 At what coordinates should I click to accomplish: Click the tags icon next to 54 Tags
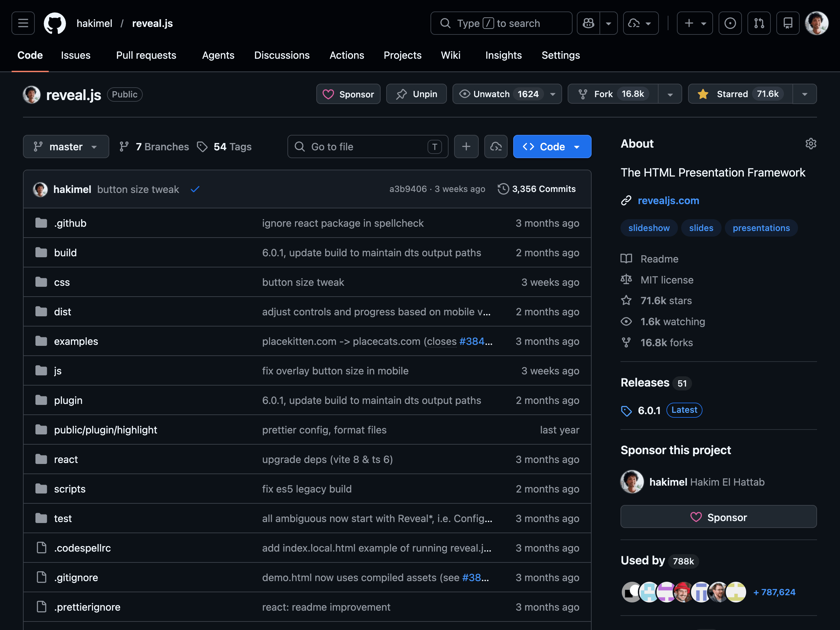click(x=202, y=147)
